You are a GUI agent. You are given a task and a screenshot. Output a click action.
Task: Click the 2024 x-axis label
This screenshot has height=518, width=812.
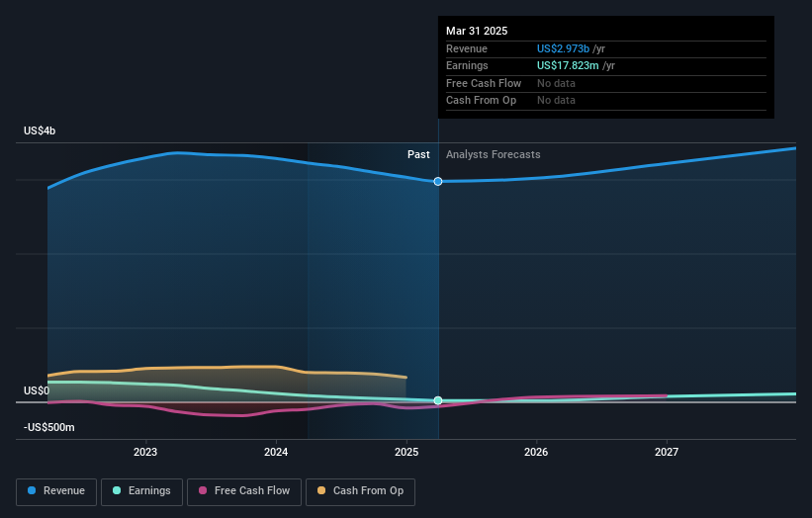pyautogui.click(x=276, y=452)
